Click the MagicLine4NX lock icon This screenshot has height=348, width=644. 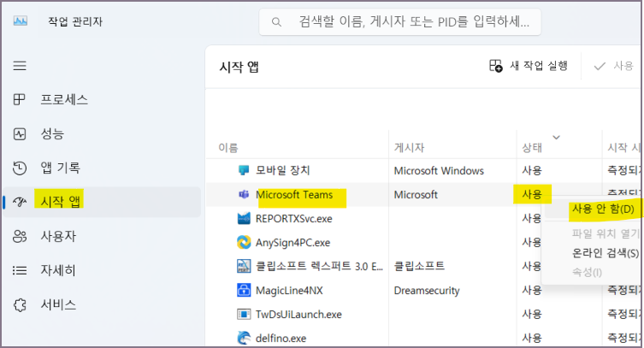point(244,290)
